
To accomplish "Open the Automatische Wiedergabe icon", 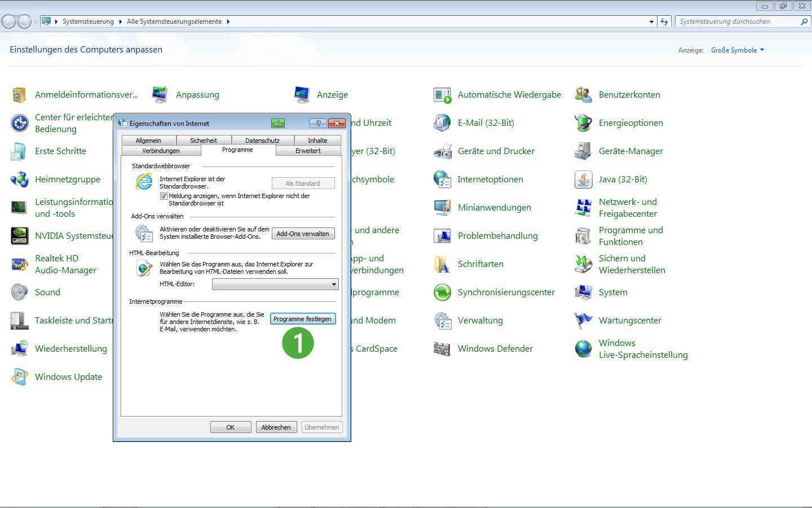I will [x=442, y=95].
